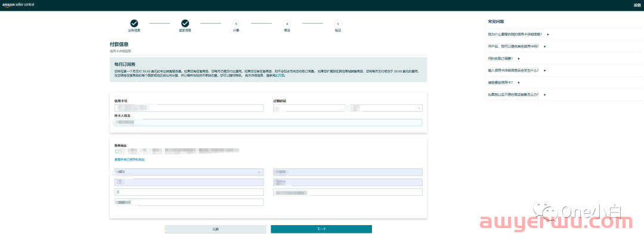
Task: Expand FAQ 如果我以后不想在商店销售怎么办?
Action: [517, 94]
